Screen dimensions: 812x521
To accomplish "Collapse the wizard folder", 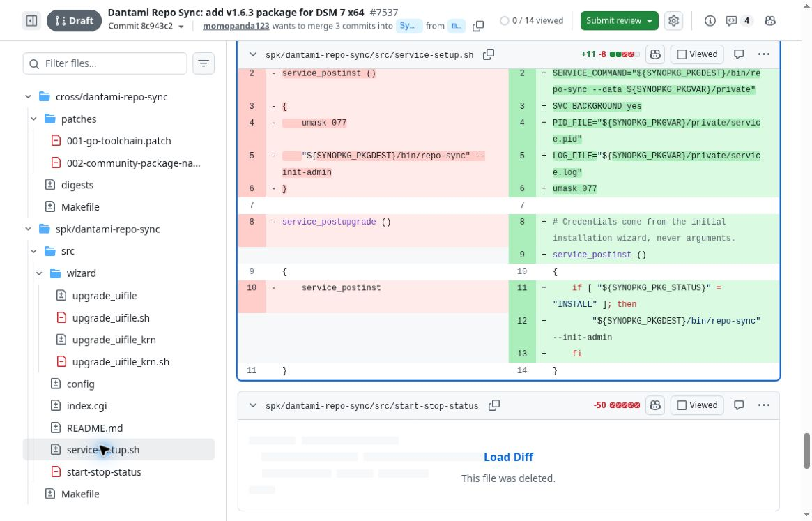I will tap(39, 273).
